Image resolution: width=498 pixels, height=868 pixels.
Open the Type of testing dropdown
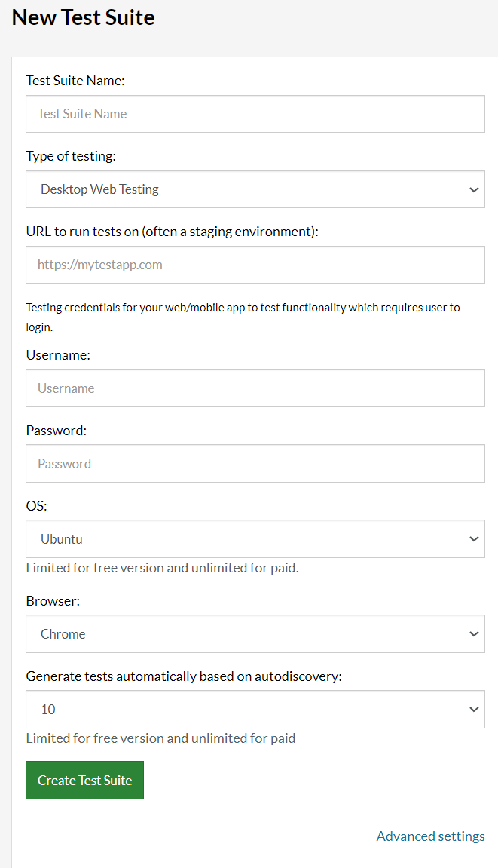[x=255, y=189]
